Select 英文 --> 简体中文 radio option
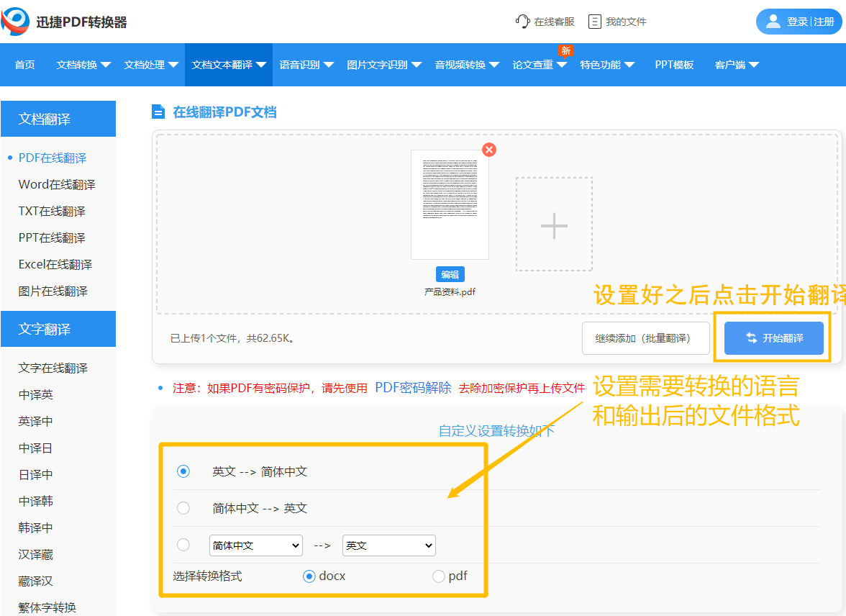 (x=183, y=471)
